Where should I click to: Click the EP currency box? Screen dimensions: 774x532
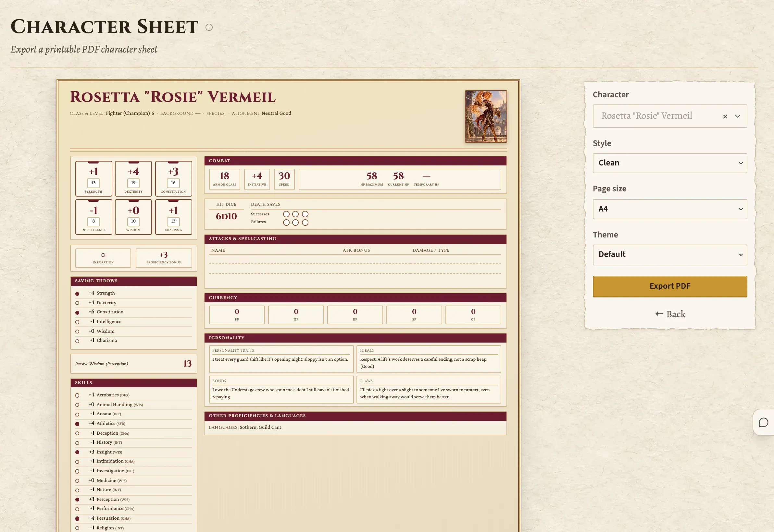pos(355,315)
